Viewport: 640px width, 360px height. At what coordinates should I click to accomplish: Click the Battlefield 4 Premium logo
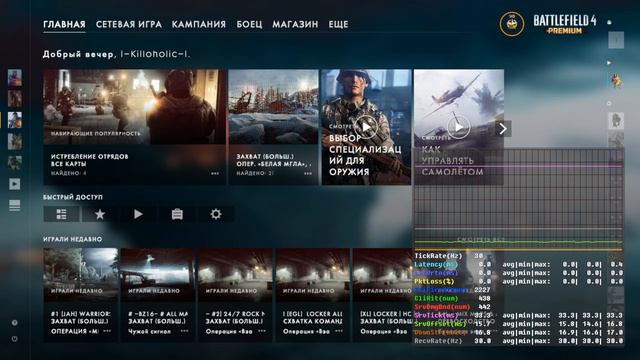pyautogui.click(x=565, y=24)
